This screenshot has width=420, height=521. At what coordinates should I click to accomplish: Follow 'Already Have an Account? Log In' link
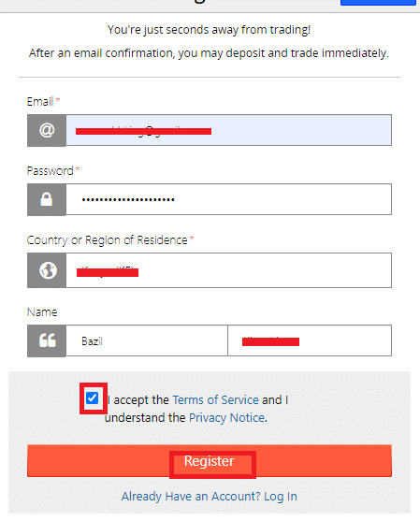[209, 497]
